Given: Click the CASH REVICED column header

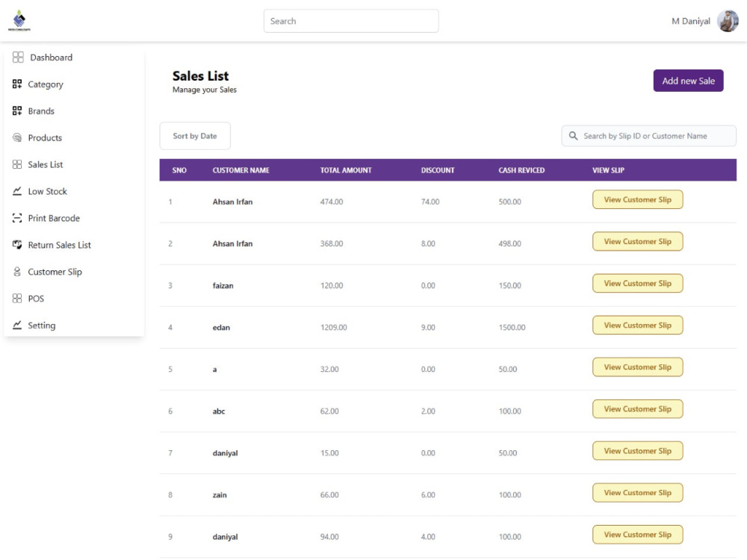Looking at the screenshot, I should [521, 170].
